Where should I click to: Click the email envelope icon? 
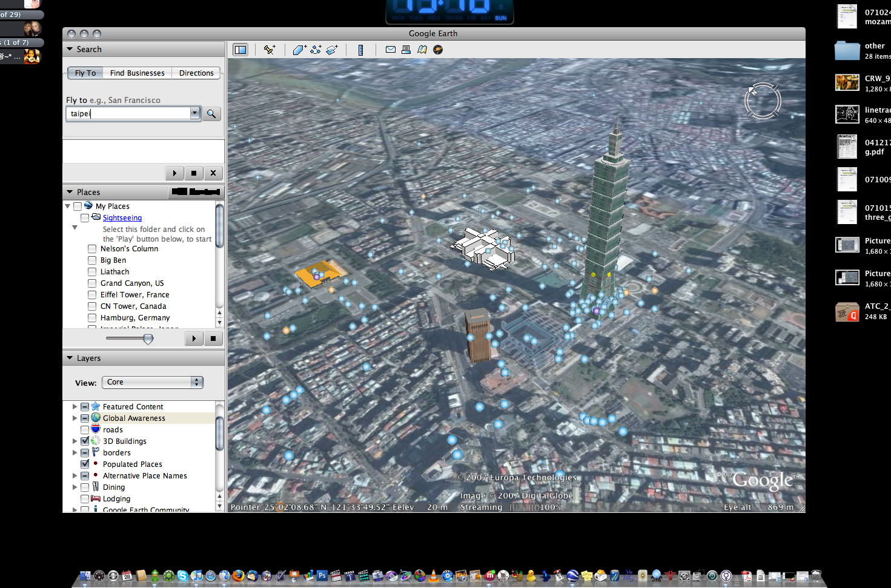point(391,50)
